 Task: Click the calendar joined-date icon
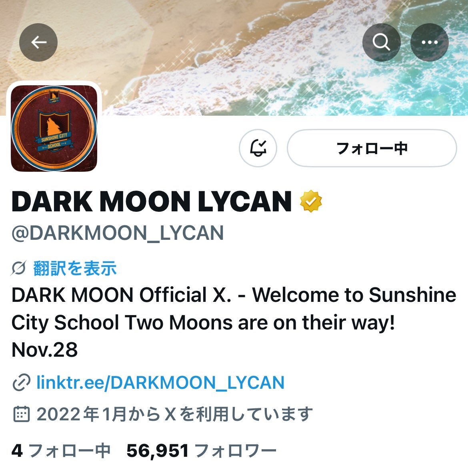(x=21, y=414)
